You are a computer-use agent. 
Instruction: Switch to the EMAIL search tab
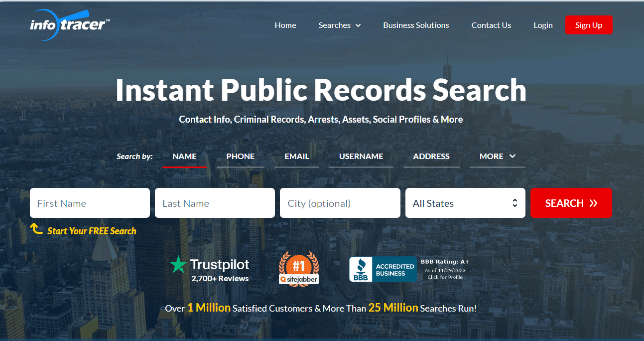click(x=297, y=157)
